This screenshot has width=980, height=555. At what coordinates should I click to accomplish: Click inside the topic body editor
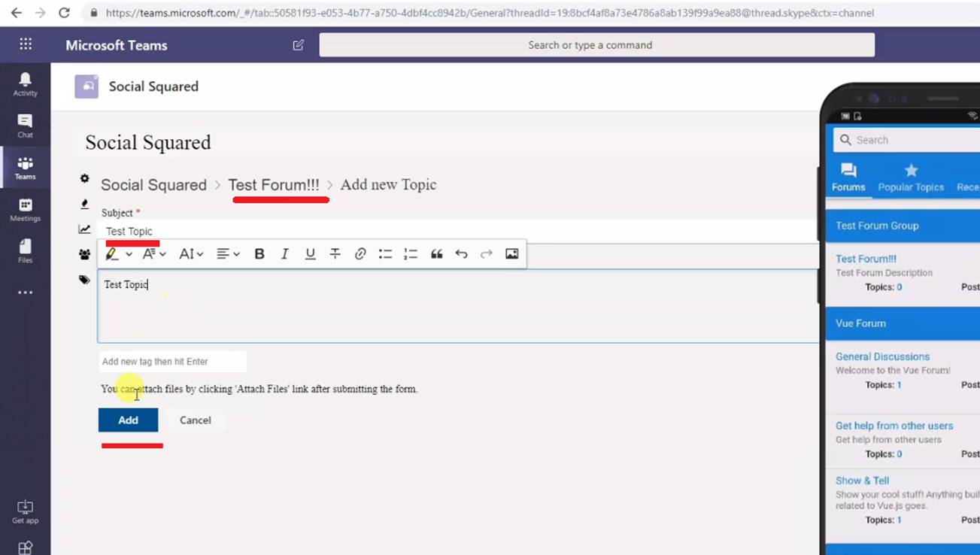(459, 306)
